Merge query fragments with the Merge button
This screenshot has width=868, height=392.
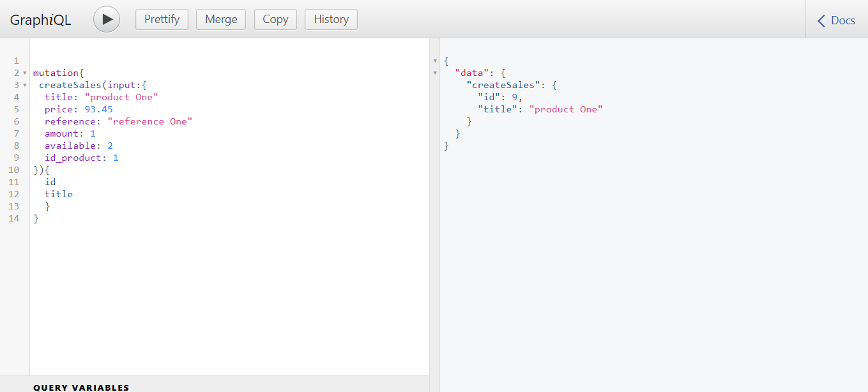(220, 19)
